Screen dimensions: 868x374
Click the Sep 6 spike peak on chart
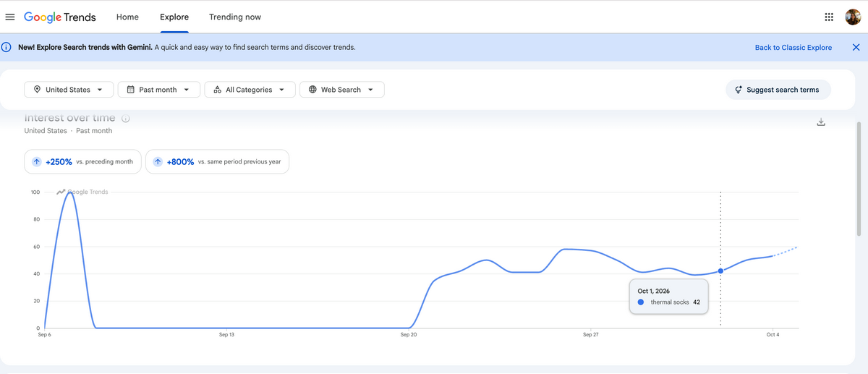pos(69,192)
